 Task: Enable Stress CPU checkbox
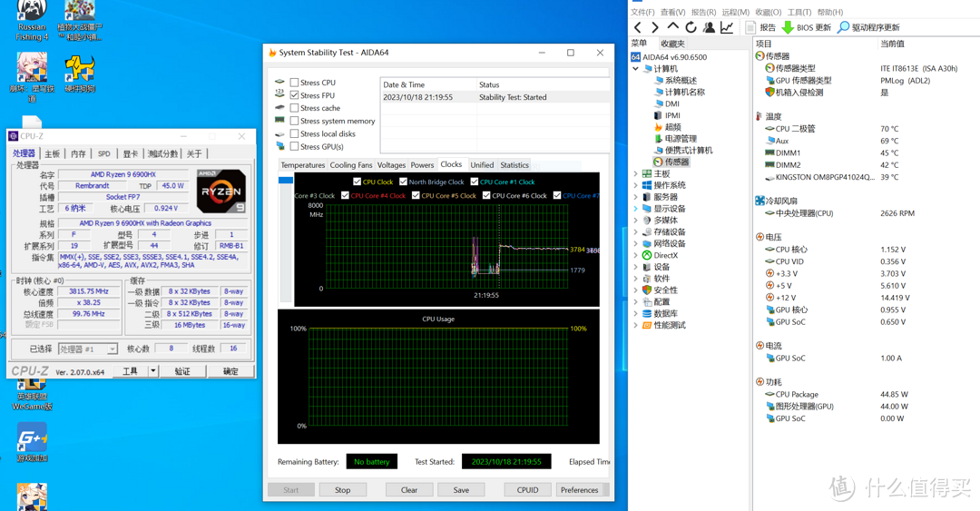pyautogui.click(x=294, y=83)
